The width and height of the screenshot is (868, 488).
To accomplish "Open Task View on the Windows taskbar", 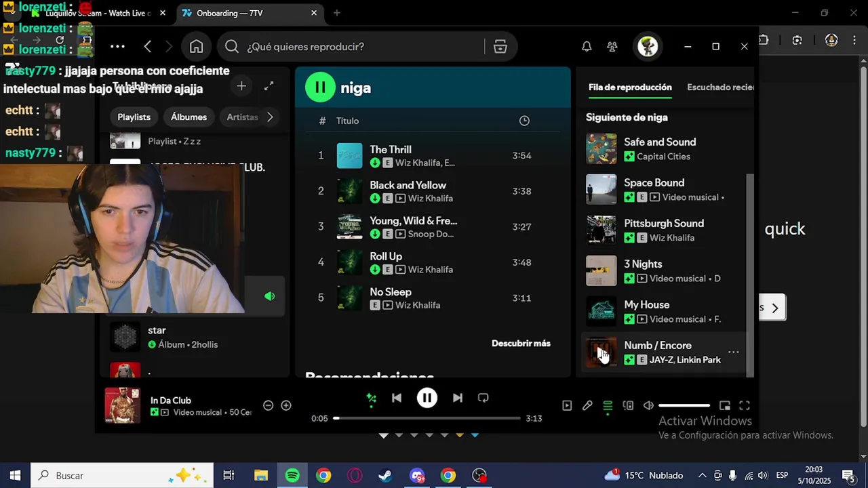I will (x=229, y=475).
